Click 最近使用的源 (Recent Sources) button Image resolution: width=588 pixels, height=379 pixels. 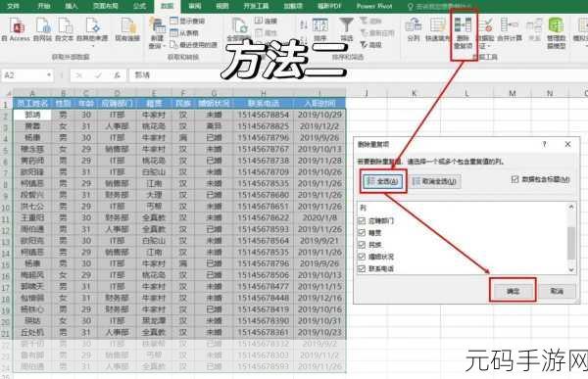pos(193,45)
